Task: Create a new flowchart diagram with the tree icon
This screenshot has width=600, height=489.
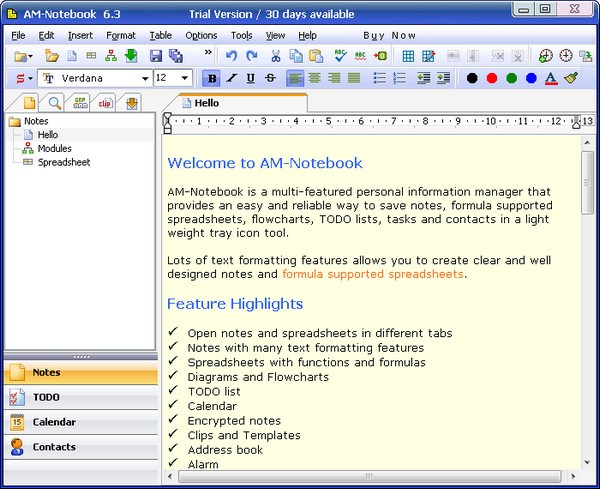Action: [111, 56]
